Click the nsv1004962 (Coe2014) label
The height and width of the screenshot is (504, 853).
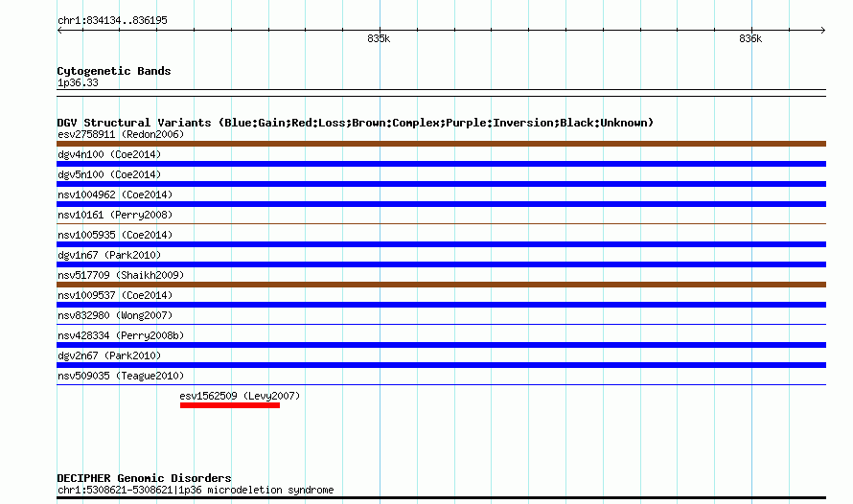point(115,195)
